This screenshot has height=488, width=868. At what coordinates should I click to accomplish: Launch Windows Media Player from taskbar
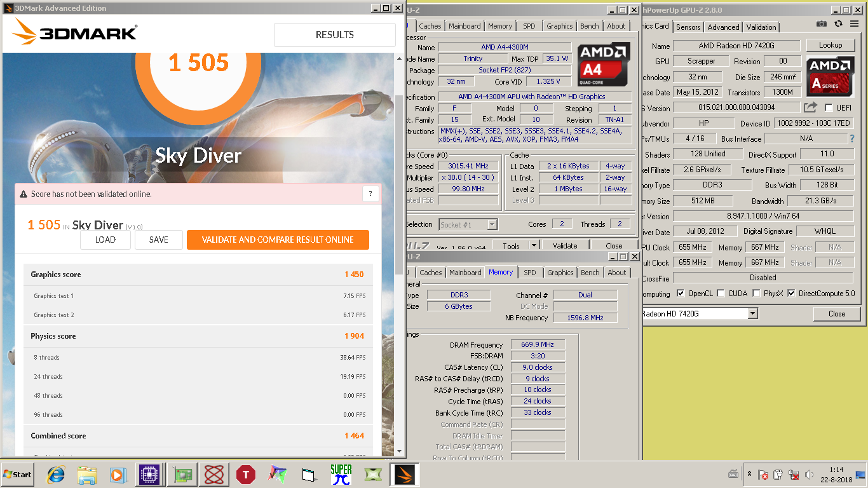coord(118,475)
